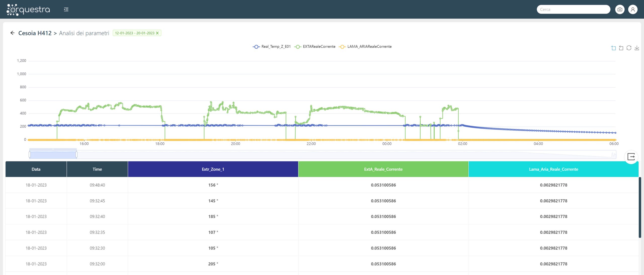Click the zoom reset (back) icon
644x275 pixels.
pos(621,48)
